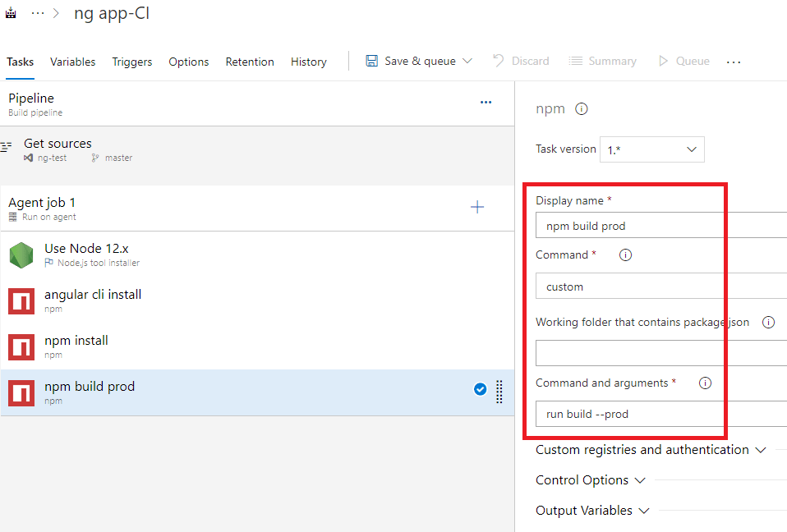Click info icon beside Command and arguments
The image size is (787, 532).
pos(705,383)
